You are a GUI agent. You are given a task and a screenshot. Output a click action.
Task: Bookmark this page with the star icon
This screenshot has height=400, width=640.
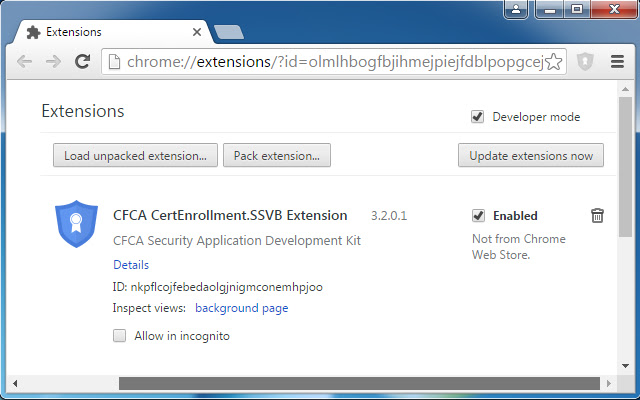pos(554,62)
